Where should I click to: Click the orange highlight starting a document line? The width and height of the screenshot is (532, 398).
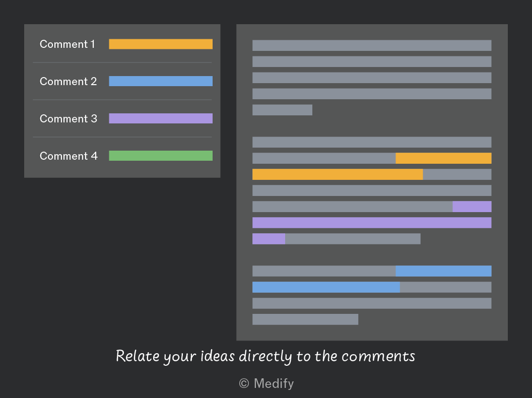click(338, 174)
